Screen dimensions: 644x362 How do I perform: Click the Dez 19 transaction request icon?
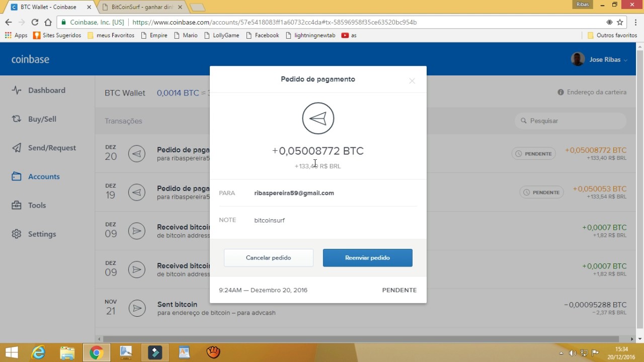[x=136, y=192]
